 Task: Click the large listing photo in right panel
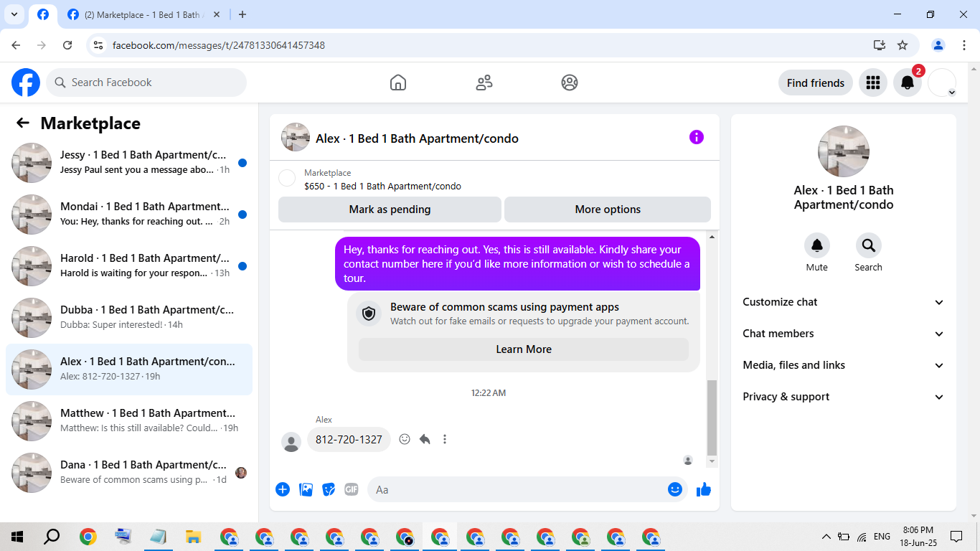pyautogui.click(x=844, y=151)
